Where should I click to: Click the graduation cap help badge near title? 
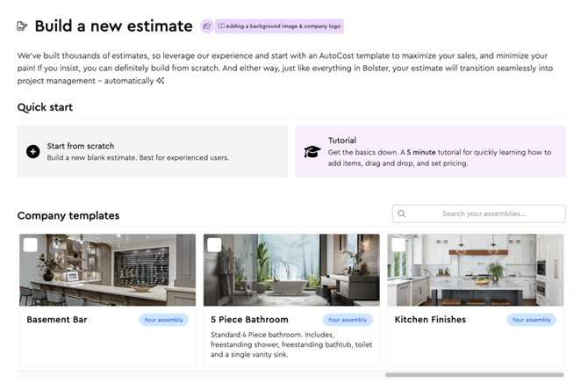pos(206,26)
